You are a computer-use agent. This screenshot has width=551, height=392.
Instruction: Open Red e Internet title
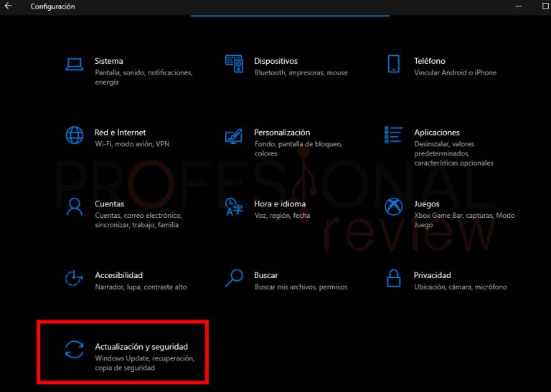click(x=121, y=133)
